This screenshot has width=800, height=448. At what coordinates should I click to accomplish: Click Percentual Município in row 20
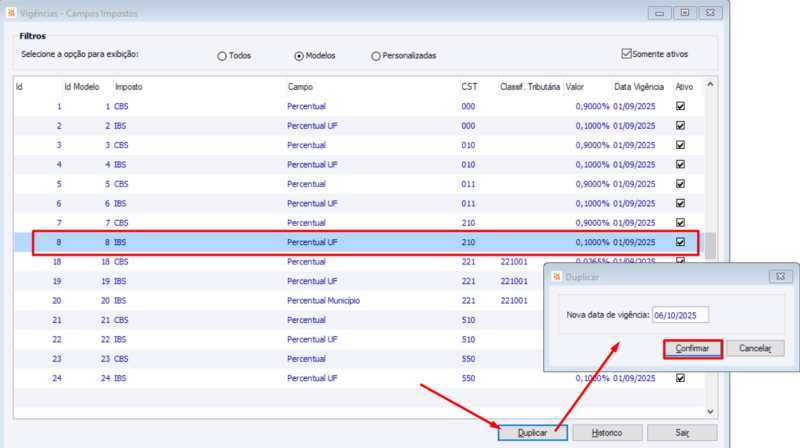(323, 301)
